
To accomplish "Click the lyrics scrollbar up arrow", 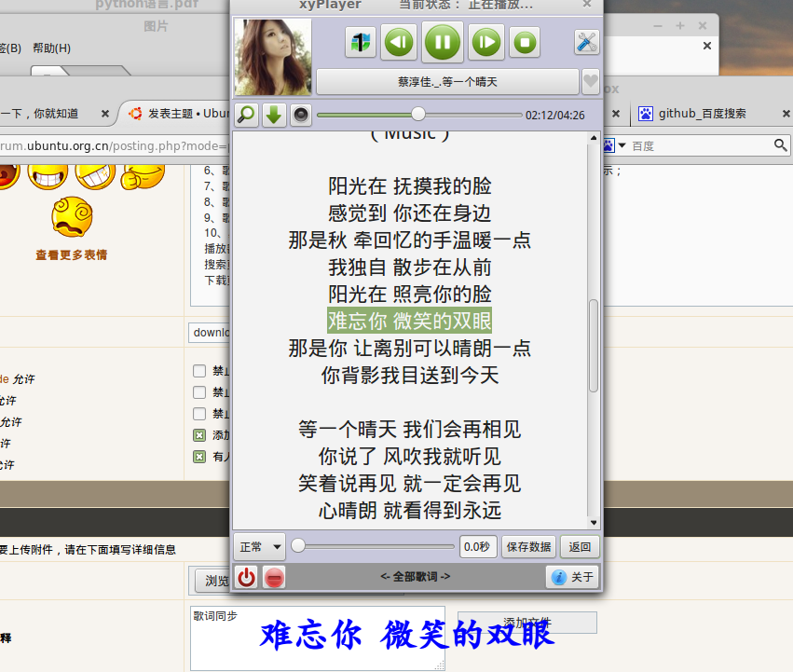I will [594, 138].
